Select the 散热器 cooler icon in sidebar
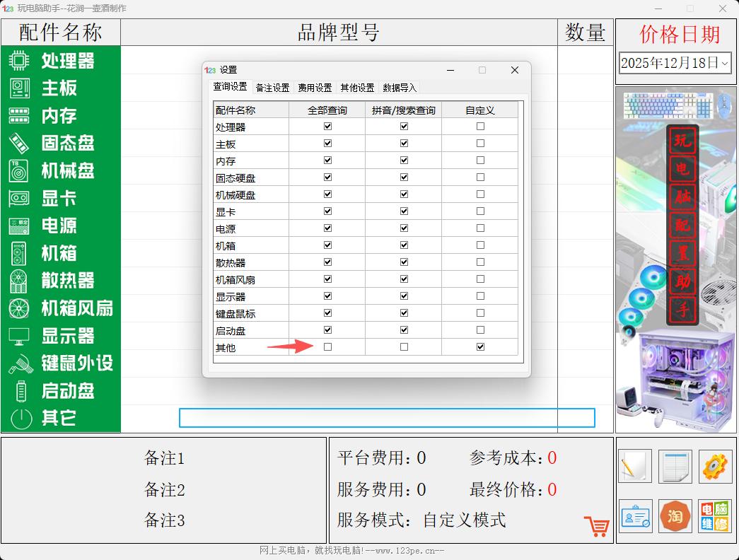The width and height of the screenshot is (739, 560). pyautogui.click(x=21, y=281)
